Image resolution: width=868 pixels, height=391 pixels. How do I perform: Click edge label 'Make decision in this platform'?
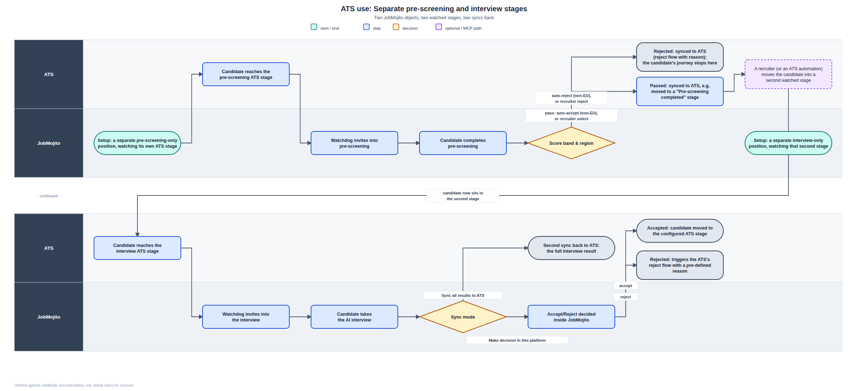517,340
